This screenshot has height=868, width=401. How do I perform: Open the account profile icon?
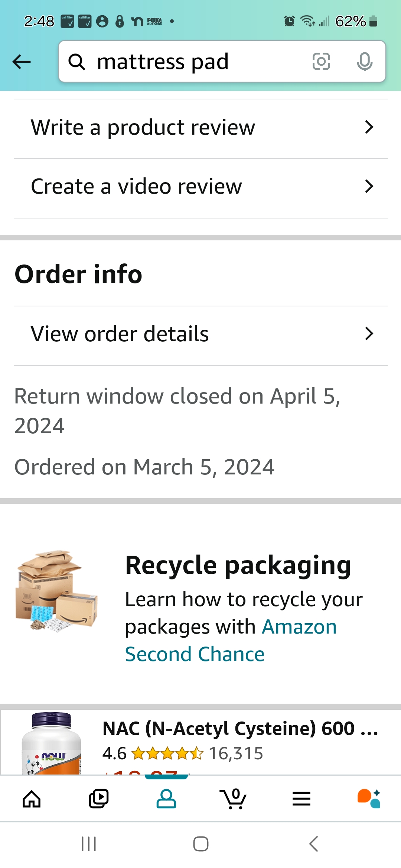[x=166, y=799]
